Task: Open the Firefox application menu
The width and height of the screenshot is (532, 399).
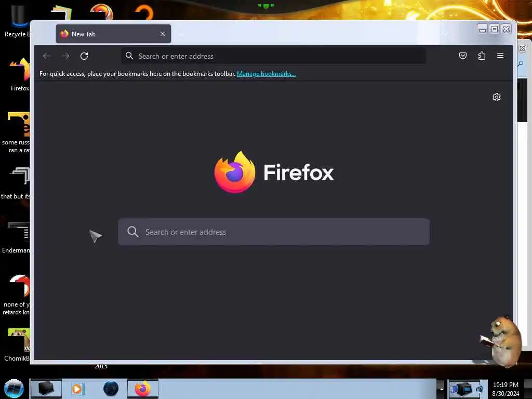Action: (x=500, y=56)
